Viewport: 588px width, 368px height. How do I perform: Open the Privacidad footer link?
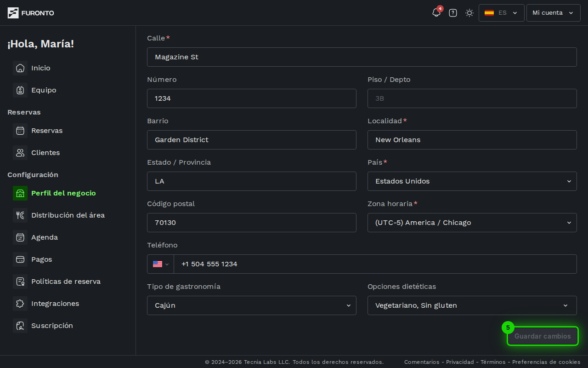point(460,362)
